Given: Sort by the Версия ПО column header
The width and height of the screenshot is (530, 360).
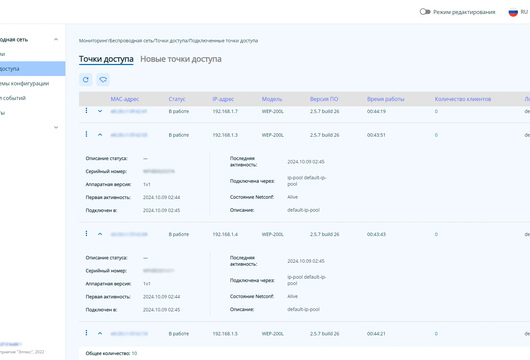Looking at the screenshot, I should (x=324, y=99).
